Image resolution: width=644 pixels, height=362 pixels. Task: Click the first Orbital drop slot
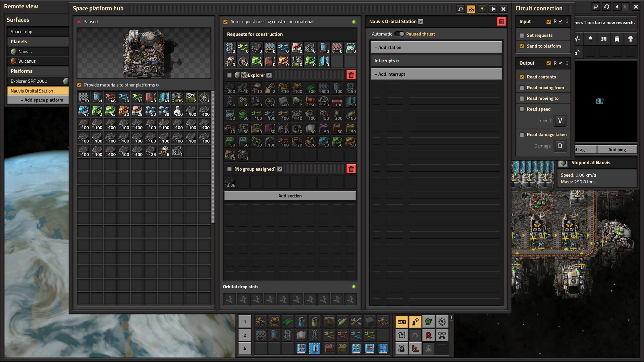coord(230,299)
